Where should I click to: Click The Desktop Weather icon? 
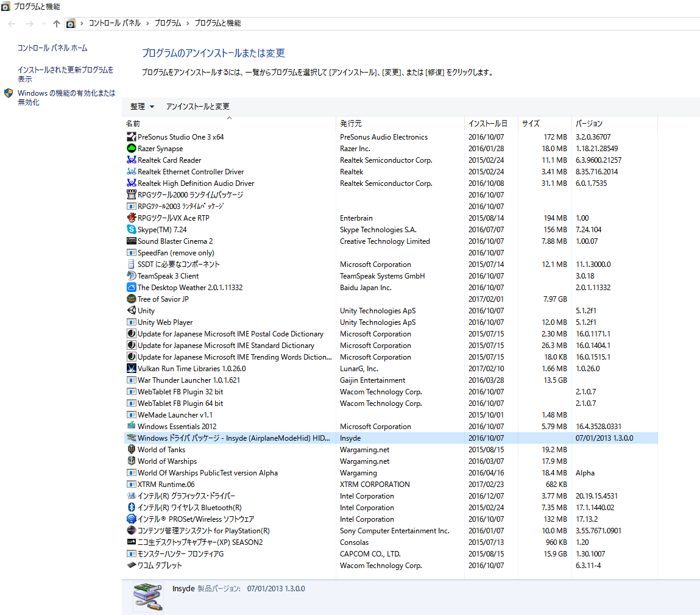[131, 287]
